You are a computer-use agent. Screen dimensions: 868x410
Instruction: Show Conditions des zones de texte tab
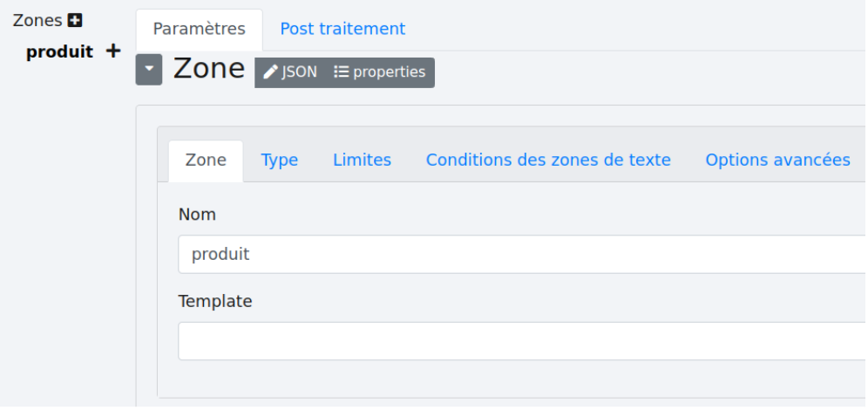(x=548, y=161)
